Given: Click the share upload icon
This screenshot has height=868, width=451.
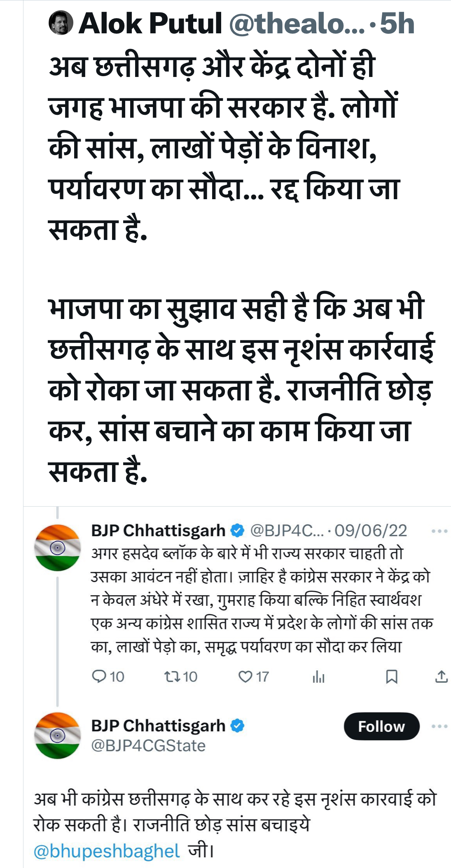Looking at the screenshot, I should click(441, 677).
